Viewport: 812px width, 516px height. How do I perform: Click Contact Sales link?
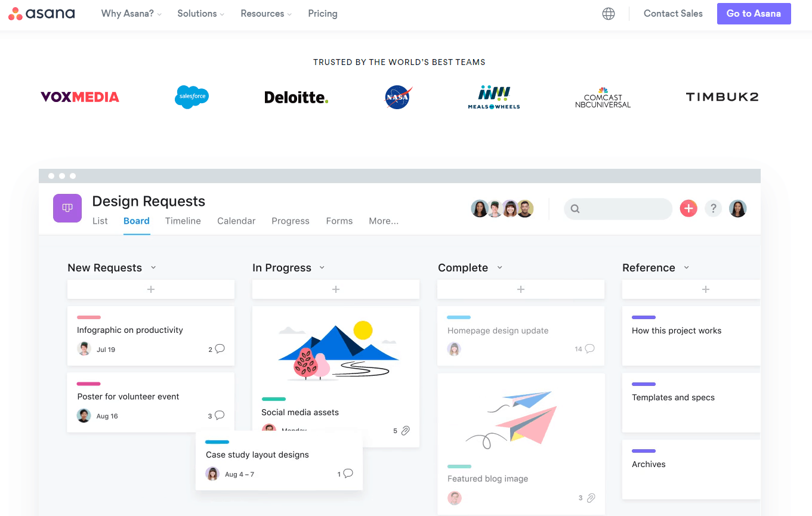pos(673,13)
